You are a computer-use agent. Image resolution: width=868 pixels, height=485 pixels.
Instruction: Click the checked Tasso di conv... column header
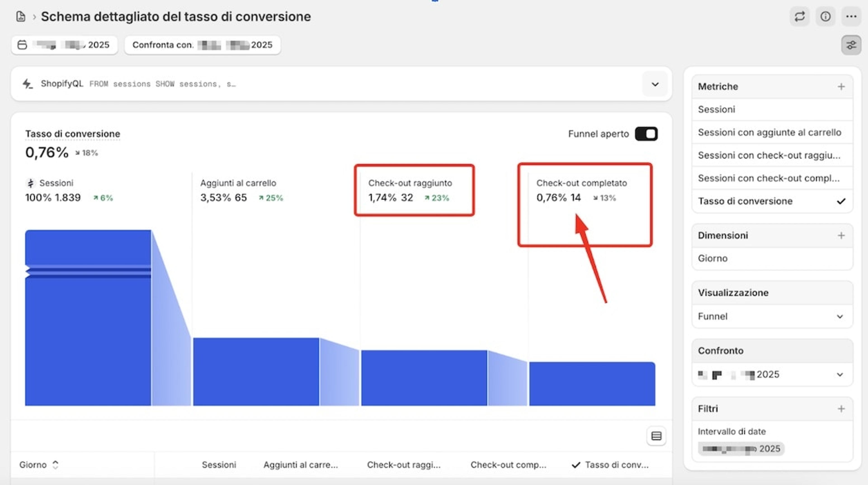click(x=610, y=465)
